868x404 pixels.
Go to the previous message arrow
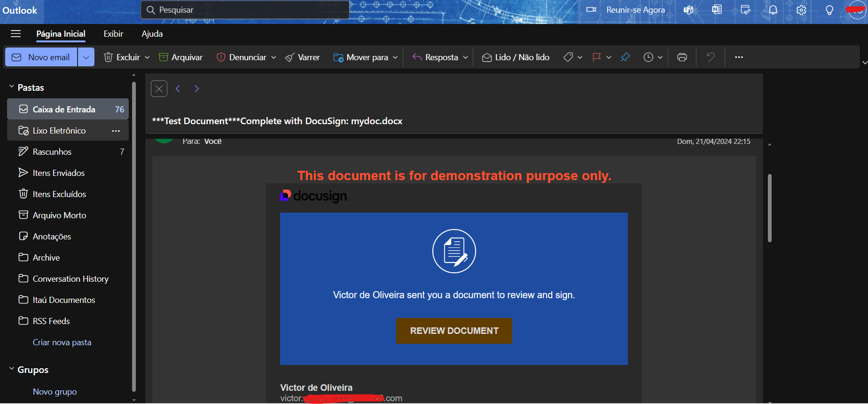pos(178,88)
